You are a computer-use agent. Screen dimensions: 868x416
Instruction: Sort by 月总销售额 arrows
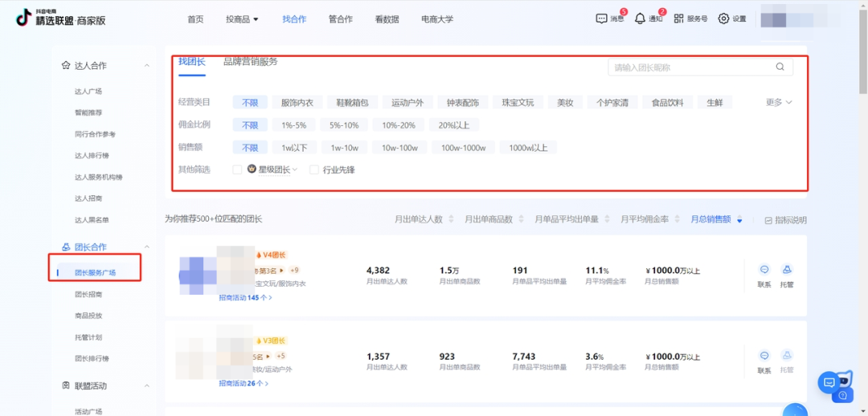tap(739, 219)
